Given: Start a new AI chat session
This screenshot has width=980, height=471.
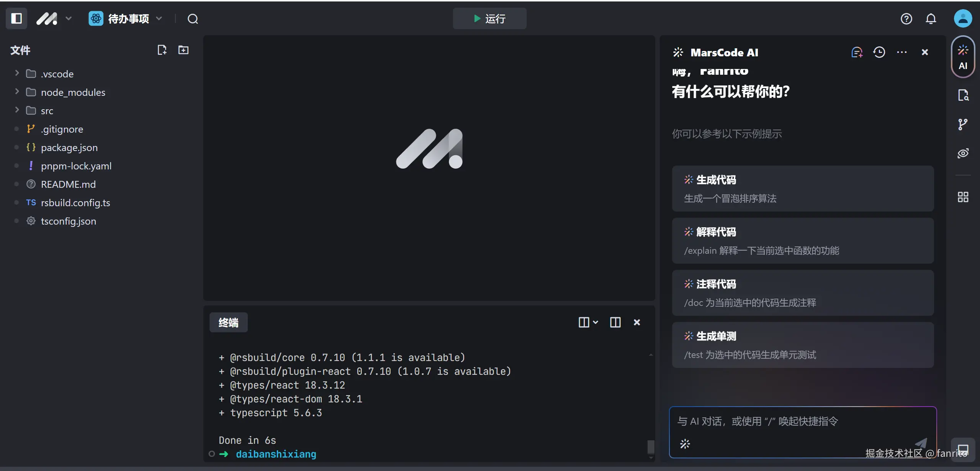Looking at the screenshot, I should tap(857, 52).
